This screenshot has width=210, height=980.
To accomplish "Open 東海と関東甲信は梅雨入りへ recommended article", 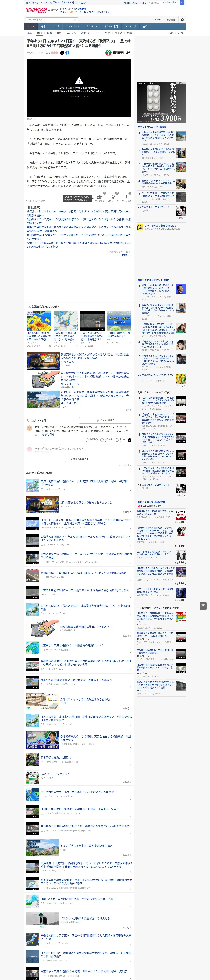I will [x=84, y=483].
